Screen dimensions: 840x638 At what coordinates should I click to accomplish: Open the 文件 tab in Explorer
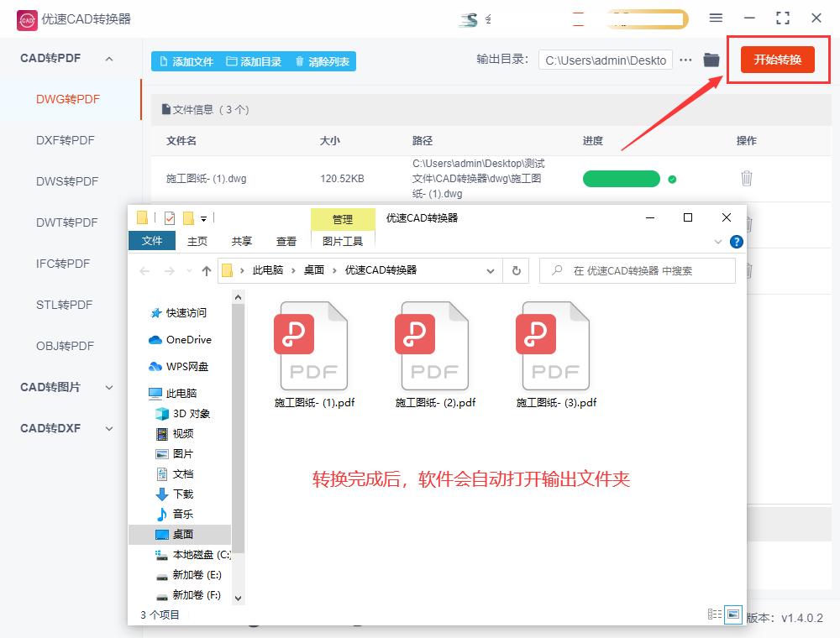(x=152, y=241)
